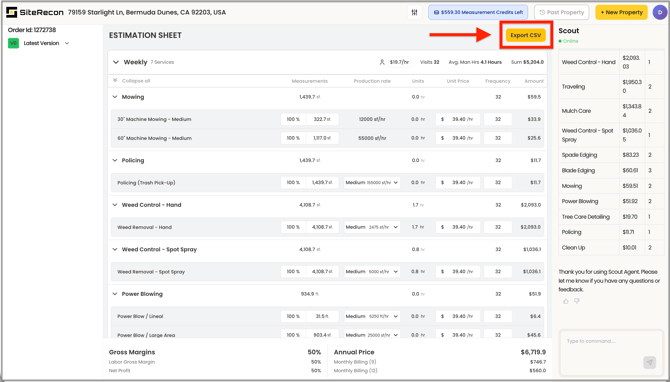Click the Scout Online status

[568, 41]
